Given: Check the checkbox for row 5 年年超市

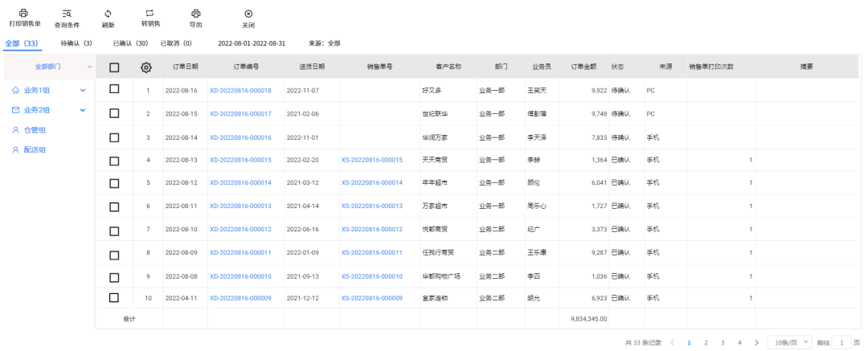Looking at the screenshot, I should click(114, 183).
